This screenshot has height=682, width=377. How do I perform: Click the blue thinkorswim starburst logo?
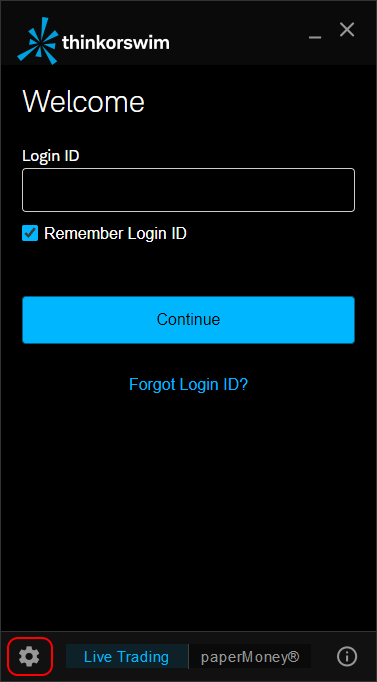pos(37,41)
